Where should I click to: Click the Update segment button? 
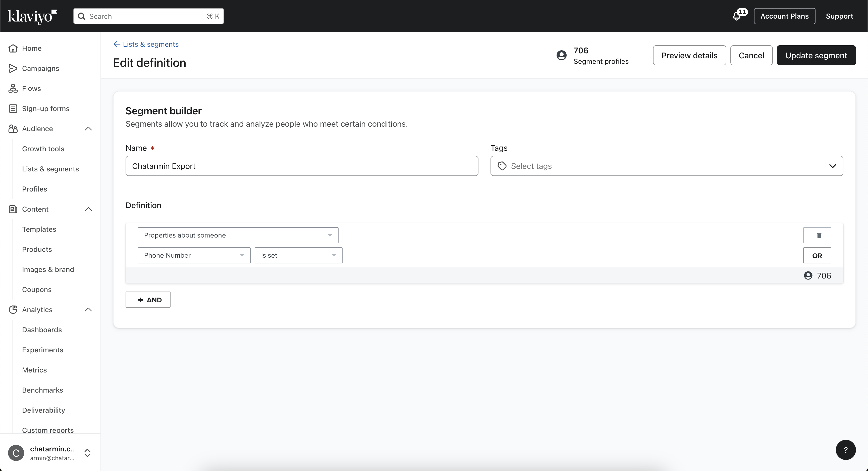point(816,55)
